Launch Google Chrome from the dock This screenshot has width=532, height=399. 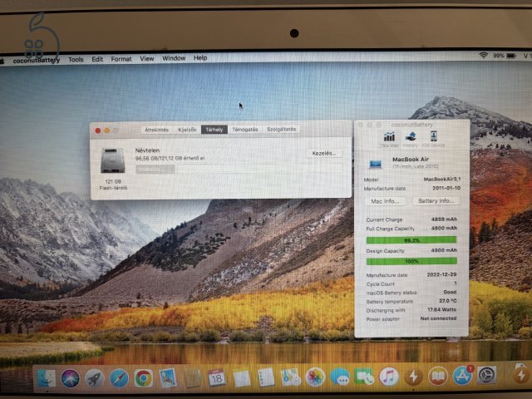[144, 378]
